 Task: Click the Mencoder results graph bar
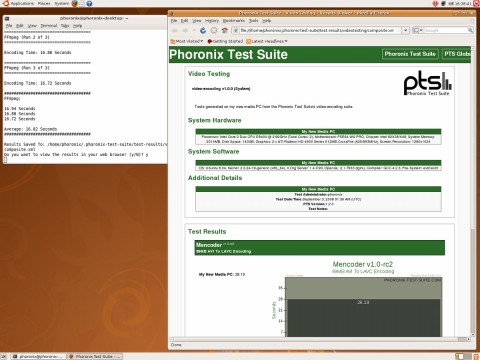click(363, 318)
